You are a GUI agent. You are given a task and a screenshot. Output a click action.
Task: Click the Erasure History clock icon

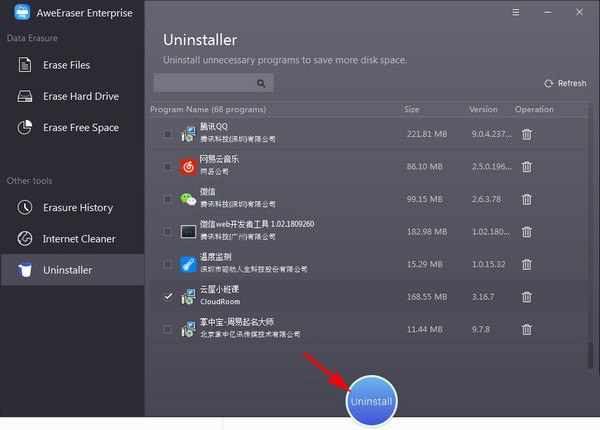point(25,207)
